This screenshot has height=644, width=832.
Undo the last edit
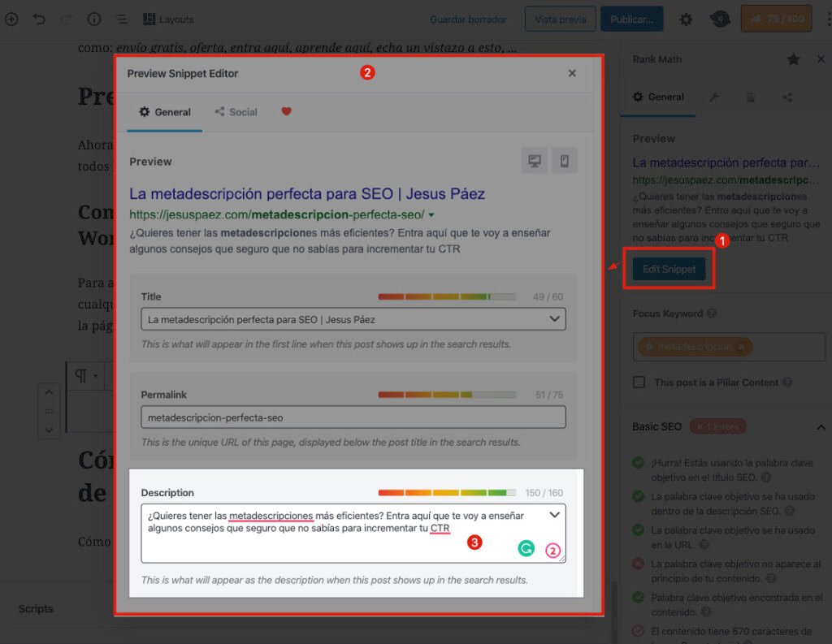point(39,19)
